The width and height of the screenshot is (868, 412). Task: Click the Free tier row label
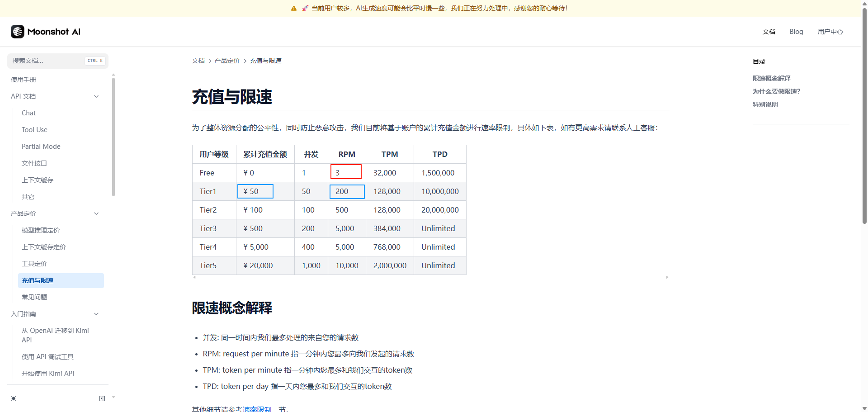(207, 173)
